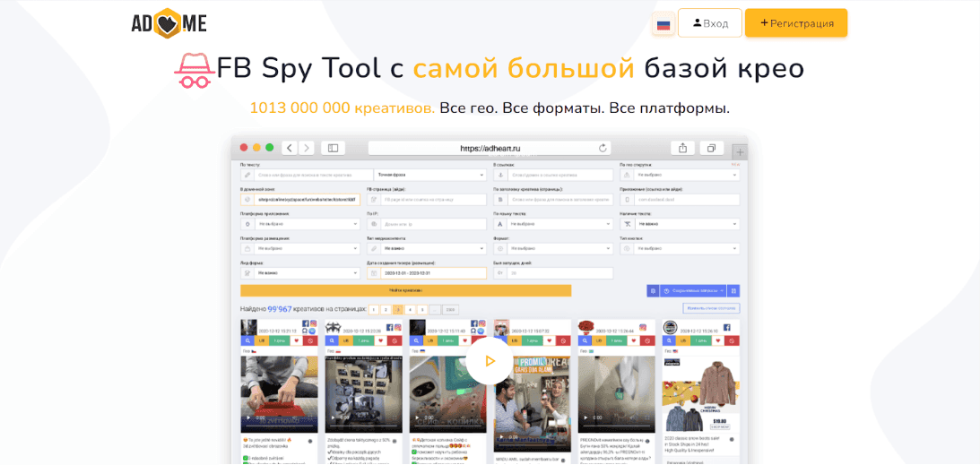
Task: Click the tabs overview icon in the browser toolbar
Action: coord(711,148)
